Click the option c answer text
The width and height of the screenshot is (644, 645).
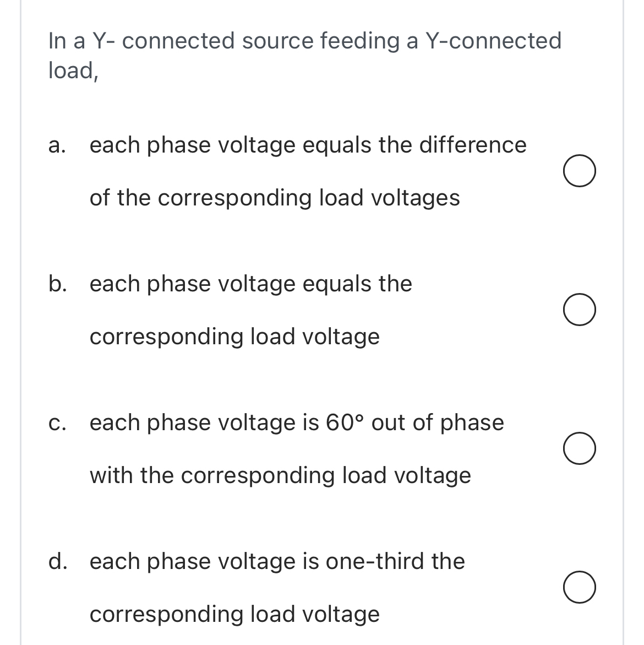(296, 423)
